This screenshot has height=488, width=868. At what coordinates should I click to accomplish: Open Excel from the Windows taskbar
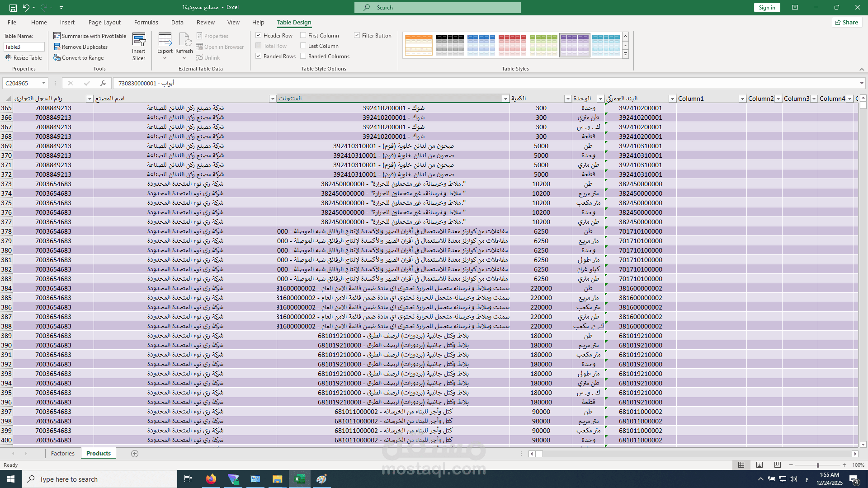coord(300,479)
